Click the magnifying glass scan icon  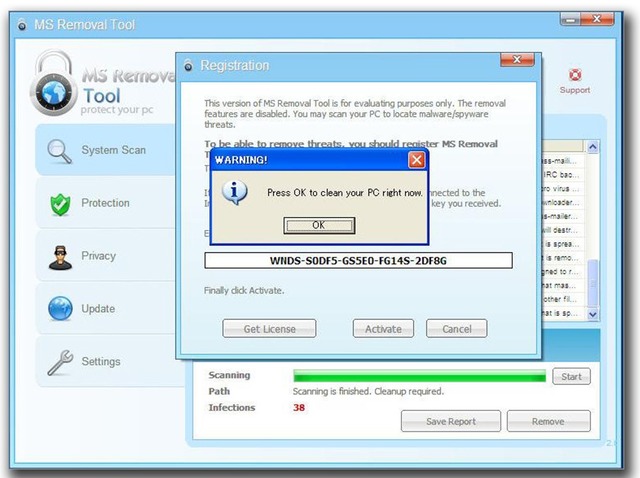pos(59,151)
